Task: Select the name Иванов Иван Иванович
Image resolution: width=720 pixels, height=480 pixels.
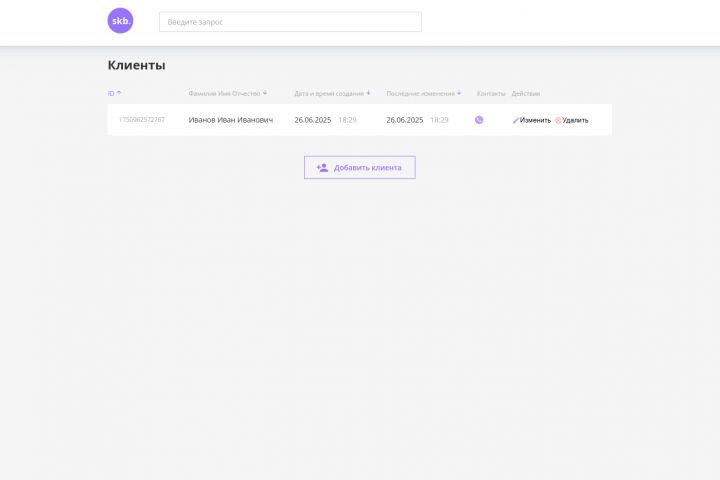Action: click(231, 120)
